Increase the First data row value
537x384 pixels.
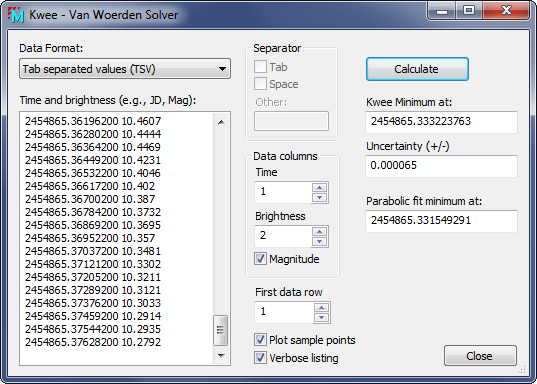[x=321, y=307]
